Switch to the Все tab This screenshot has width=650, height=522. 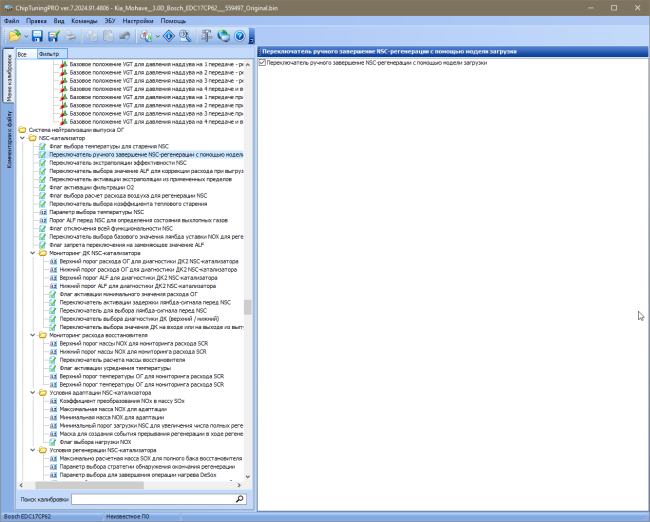click(26, 54)
